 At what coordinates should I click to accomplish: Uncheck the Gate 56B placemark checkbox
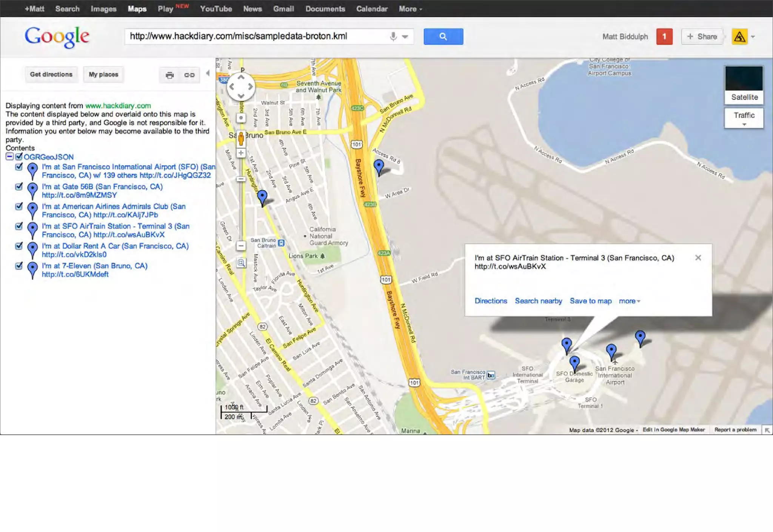tap(19, 186)
